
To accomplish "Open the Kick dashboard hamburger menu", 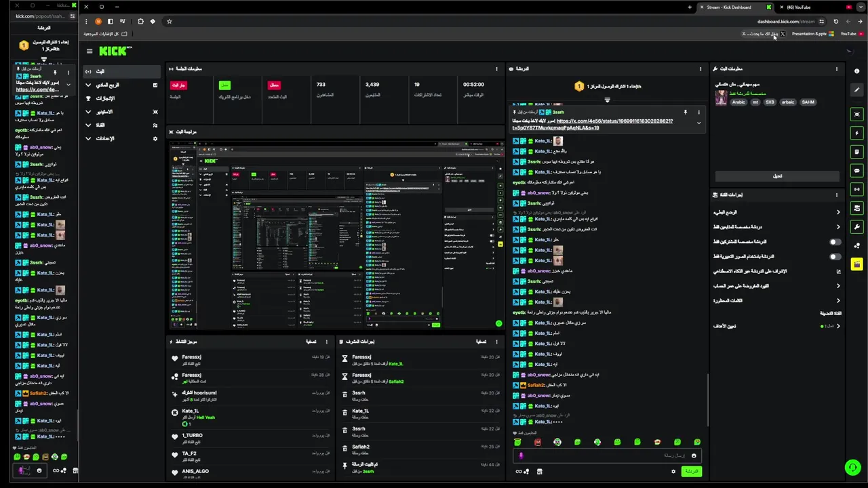I will [89, 51].
